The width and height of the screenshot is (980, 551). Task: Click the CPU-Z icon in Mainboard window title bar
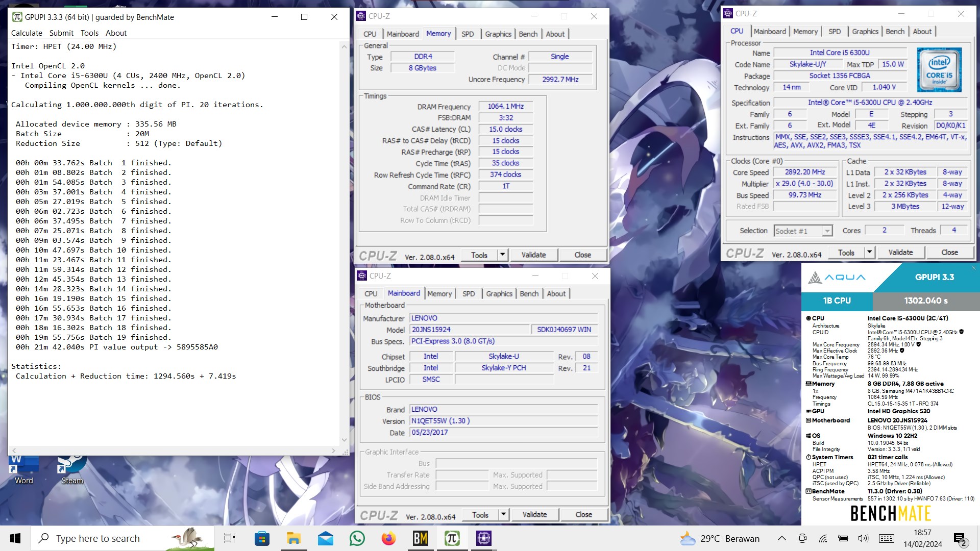(x=362, y=275)
